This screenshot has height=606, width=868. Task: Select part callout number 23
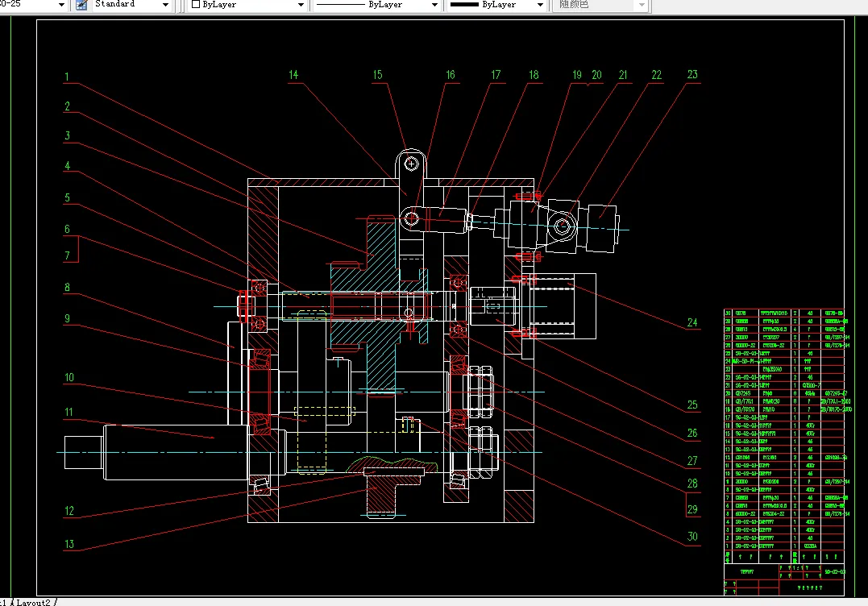[692, 75]
